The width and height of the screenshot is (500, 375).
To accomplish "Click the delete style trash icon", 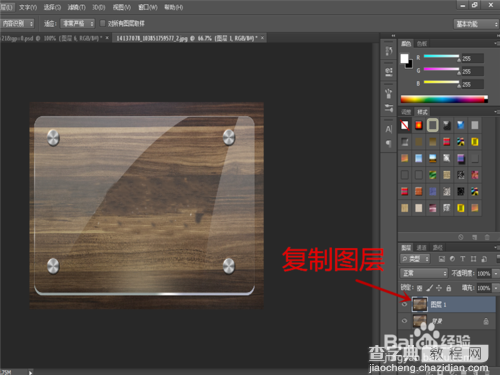I will coord(487,237).
